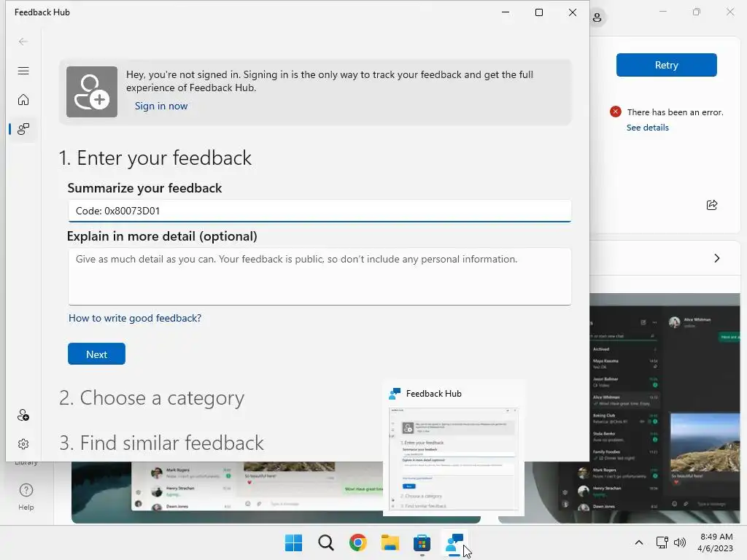Open the sidebar account sign-in icon
The height and width of the screenshot is (560, 747).
coord(23,415)
